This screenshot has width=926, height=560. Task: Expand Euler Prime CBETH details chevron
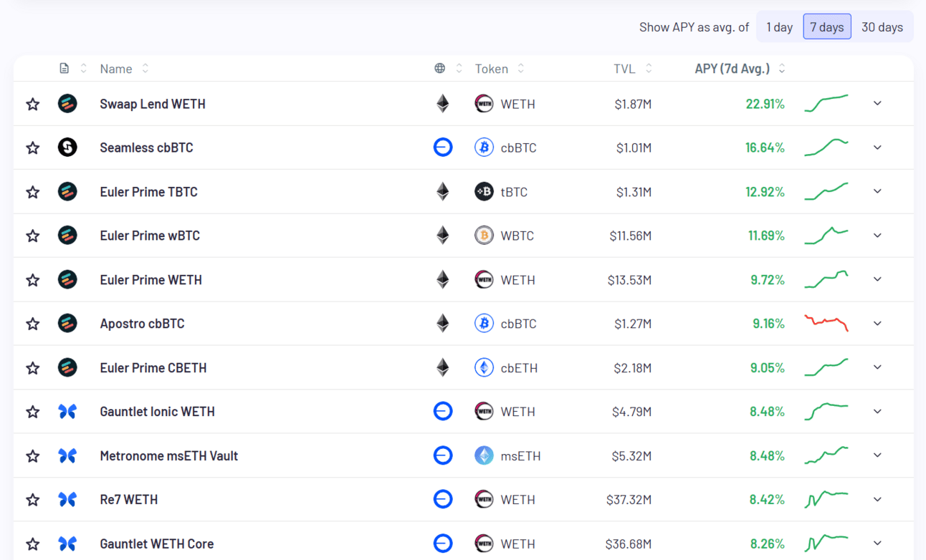(x=877, y=367)
